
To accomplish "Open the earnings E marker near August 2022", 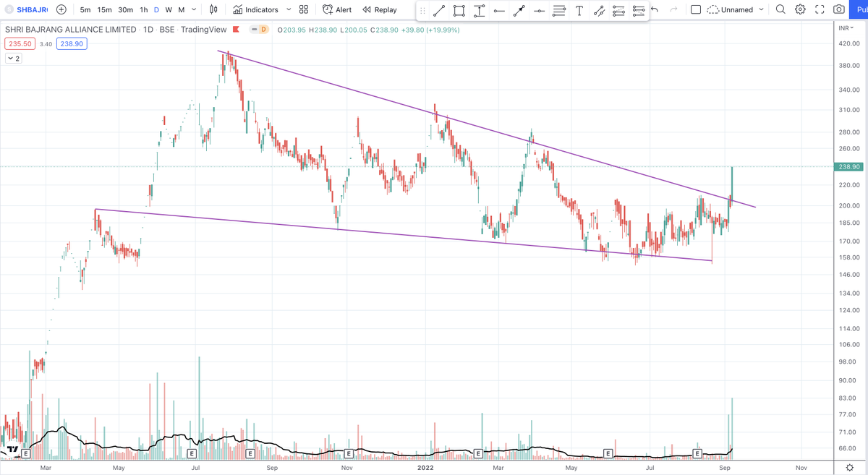I will pos(697,454).
